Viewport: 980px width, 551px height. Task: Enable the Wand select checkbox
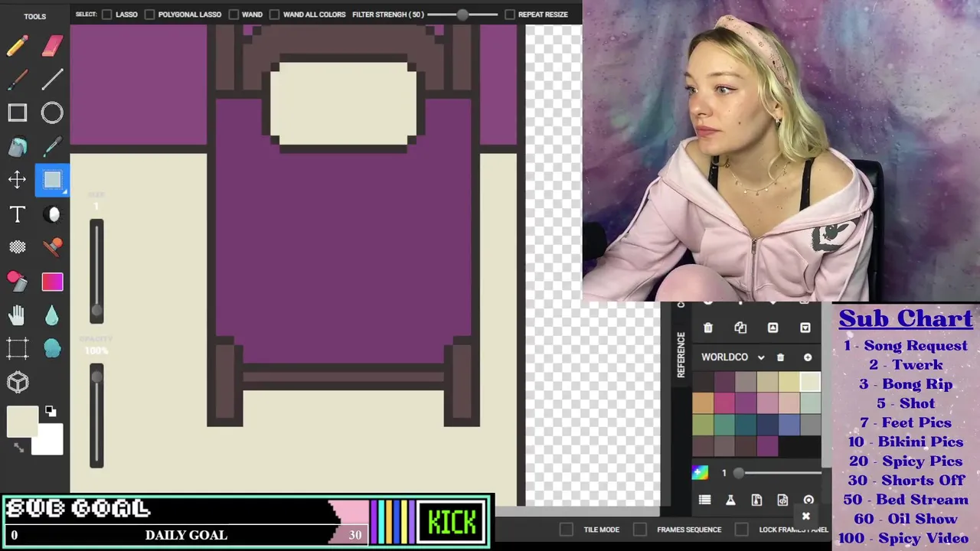click(234, 14)
